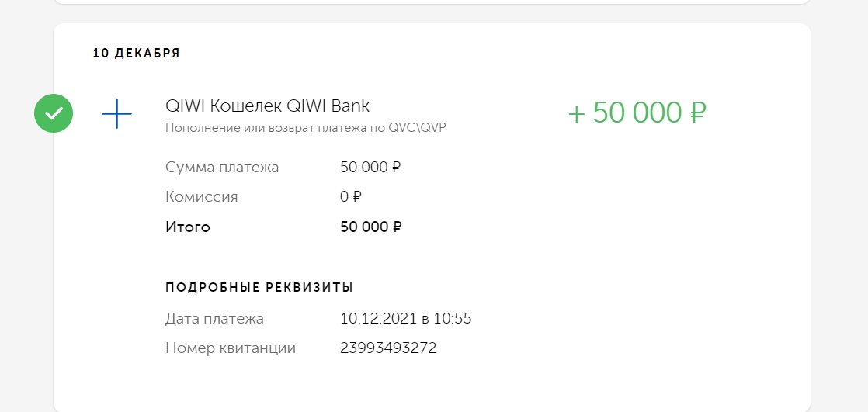Screen dimensions: 868x412
Task: Click the "ПОДРОБНЫЕ РЕКВИЗИТЫ" section heading
Action: click(259, 288)
